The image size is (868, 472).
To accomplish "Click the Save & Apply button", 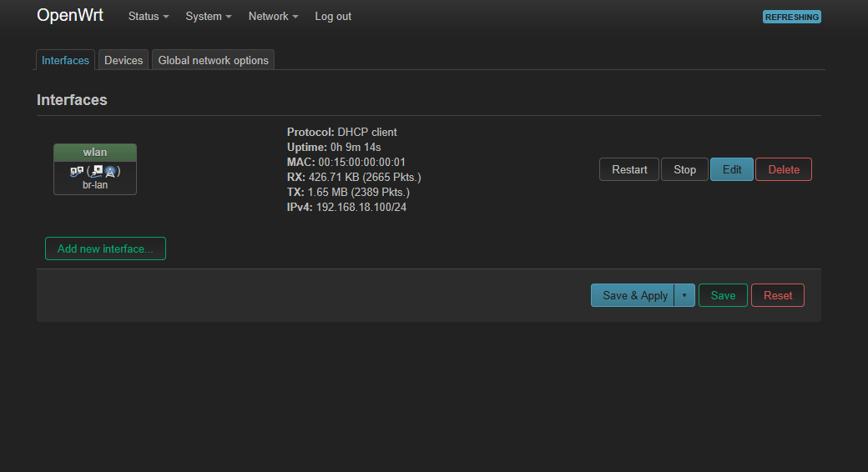I will (633, 295).
